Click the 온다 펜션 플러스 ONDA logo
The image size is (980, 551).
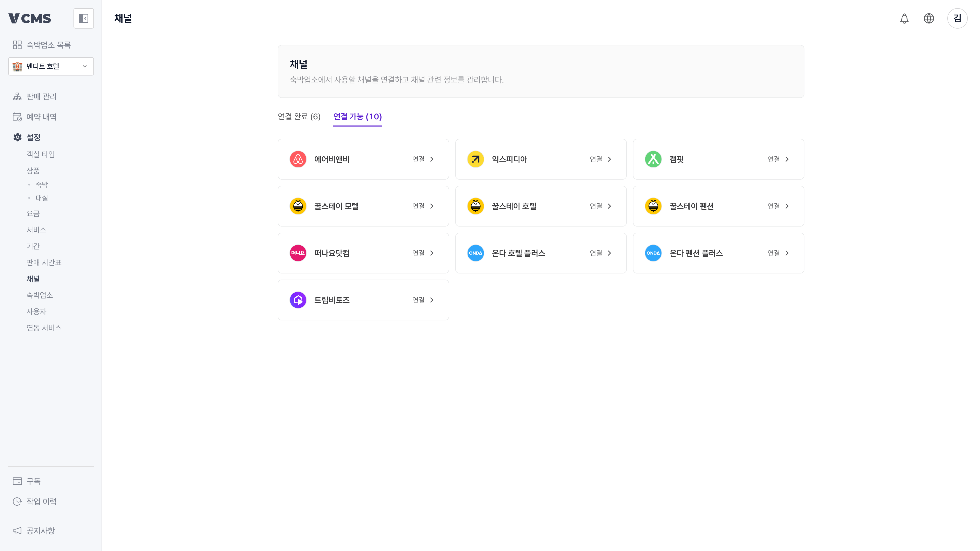coord(653,253)
